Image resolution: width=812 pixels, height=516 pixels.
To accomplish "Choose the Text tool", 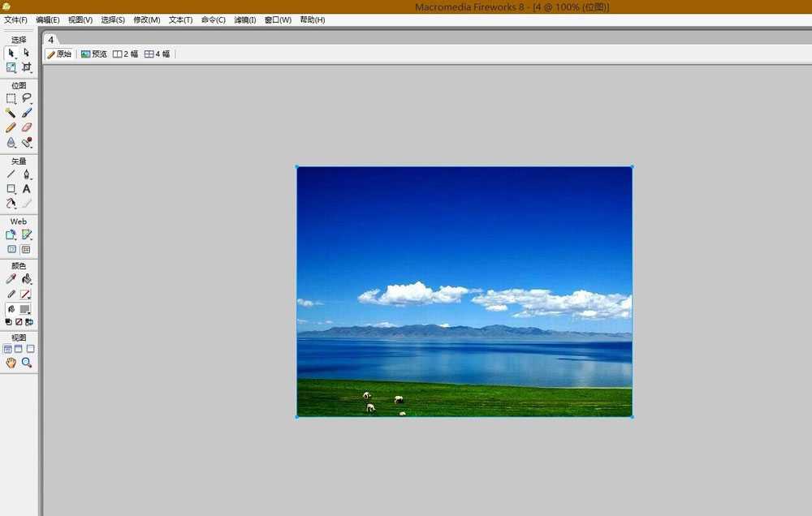I will point(27,188).
